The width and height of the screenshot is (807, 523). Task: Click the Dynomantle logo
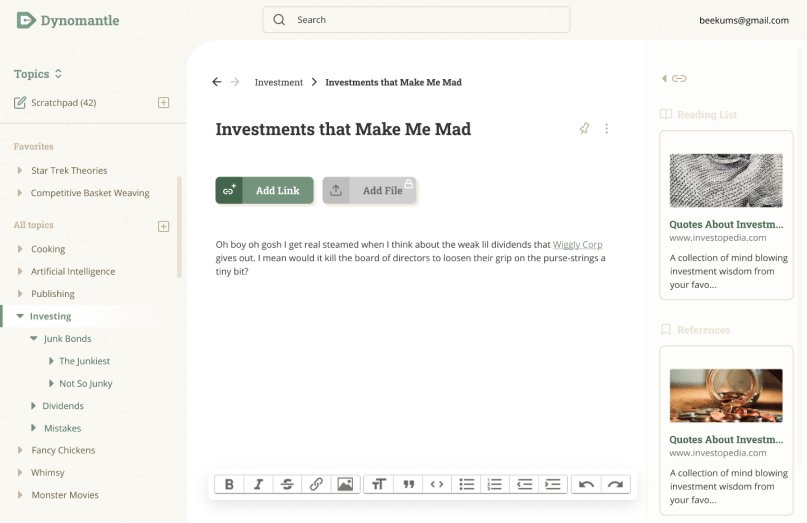coord(68,20)
